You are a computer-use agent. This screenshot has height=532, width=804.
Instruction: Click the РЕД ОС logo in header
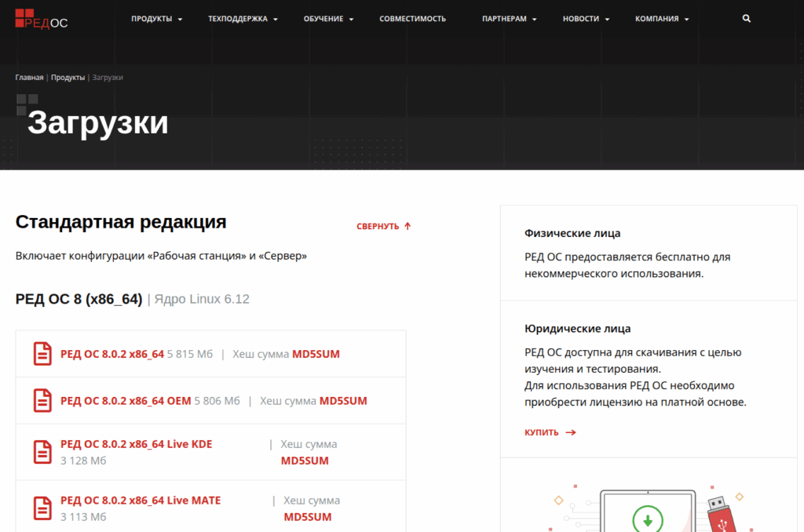39,20
